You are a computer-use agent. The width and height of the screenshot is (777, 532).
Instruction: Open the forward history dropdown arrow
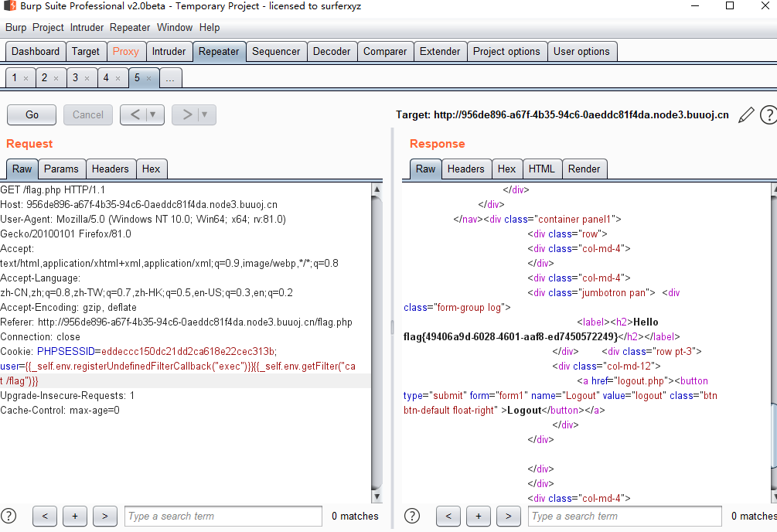click(x=205, y=115)
